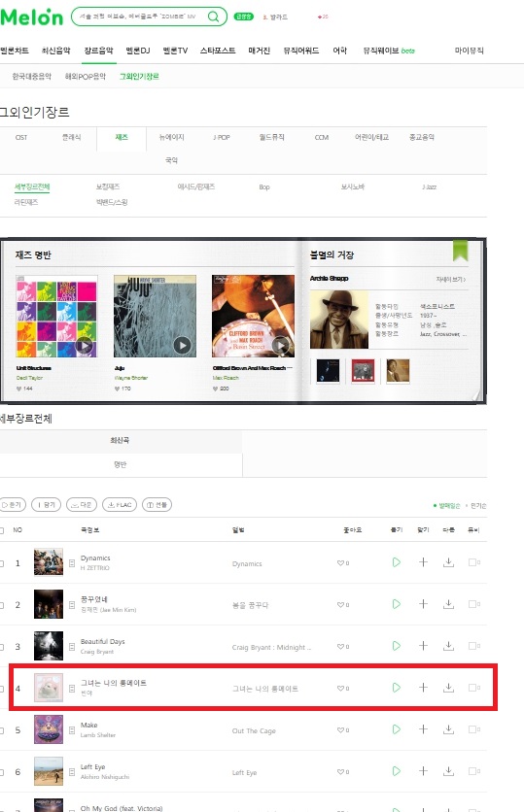Open music video icon for track 4
Viewport: 524px width, 812px height.
click(x=473, y=688)
